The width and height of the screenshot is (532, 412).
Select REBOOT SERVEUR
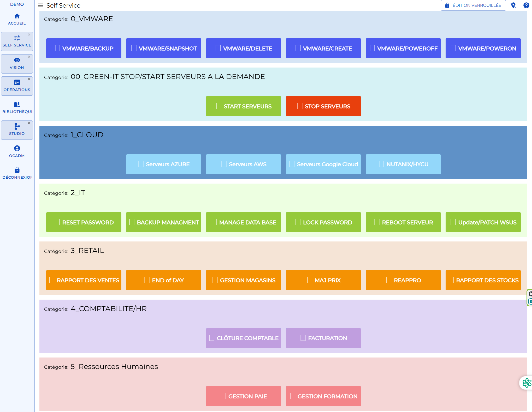click(x=403, y=222)
